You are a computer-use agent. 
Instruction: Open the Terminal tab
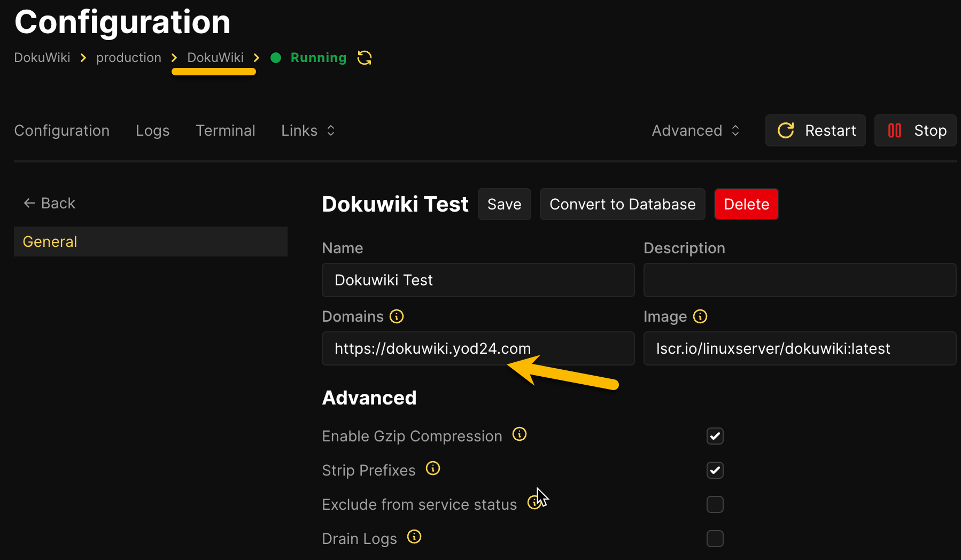225,130
